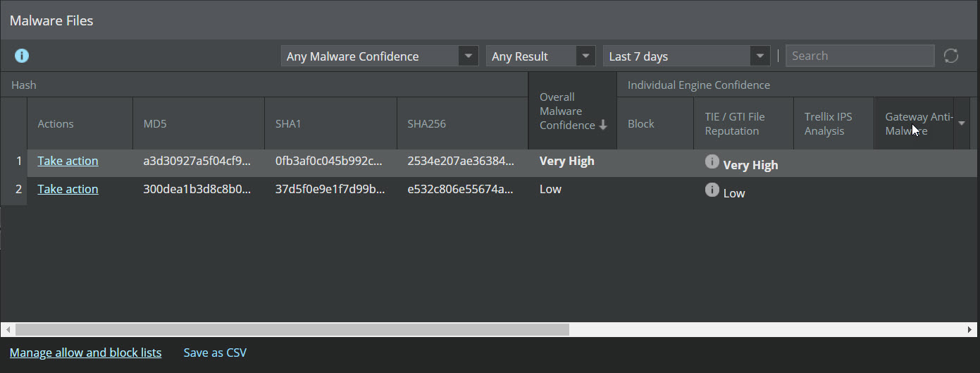Take action on row 1 file

pos(68,161)
